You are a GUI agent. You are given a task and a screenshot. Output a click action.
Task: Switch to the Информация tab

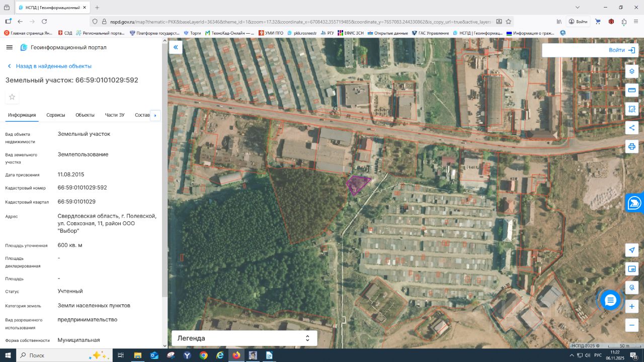click(x=22, y=115)
